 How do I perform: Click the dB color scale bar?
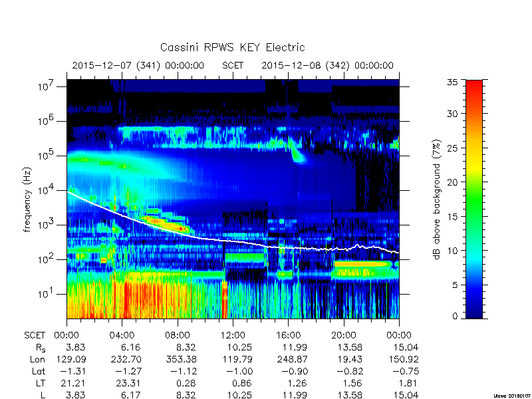pyautogui.click(x=474, y=199)
